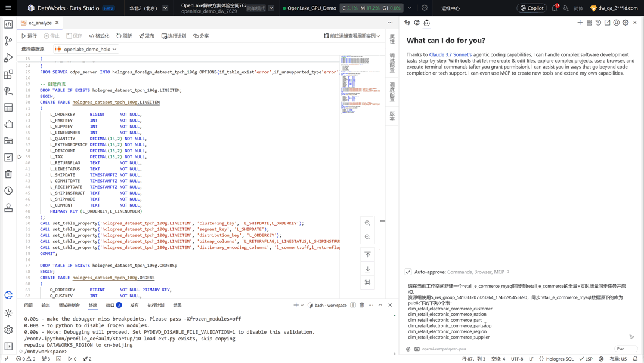
Task: Toggle the Auto-approve checkbox
Action: [x=408, y=272]
